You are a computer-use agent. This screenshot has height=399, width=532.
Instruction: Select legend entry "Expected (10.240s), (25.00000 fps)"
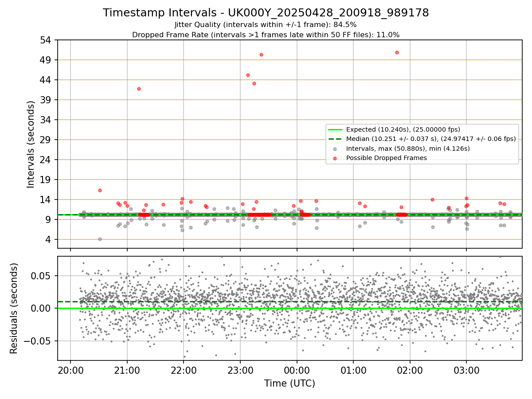coord(403,129)
